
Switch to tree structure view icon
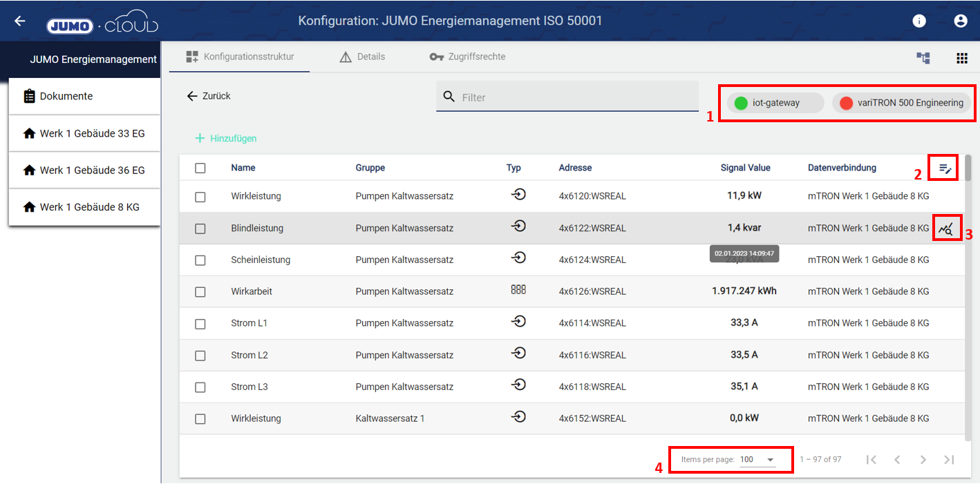923,58
